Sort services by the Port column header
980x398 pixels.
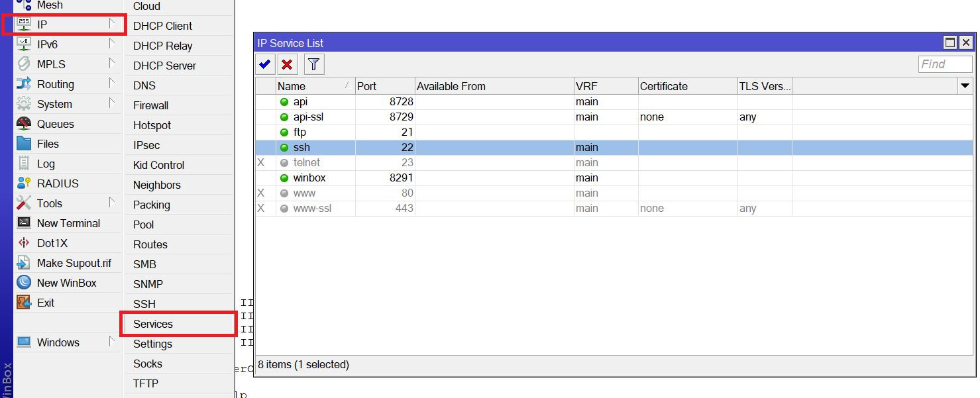[384, 86]
